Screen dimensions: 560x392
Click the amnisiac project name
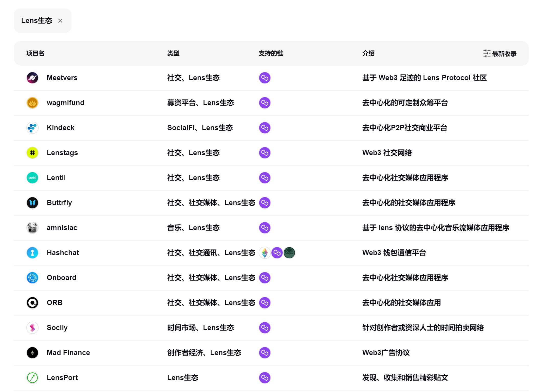coord(62,228)
